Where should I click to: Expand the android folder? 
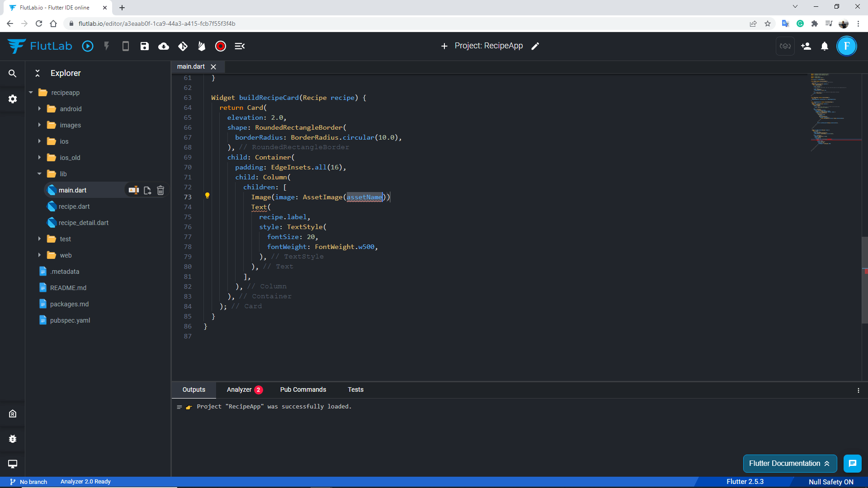point(39,109)
